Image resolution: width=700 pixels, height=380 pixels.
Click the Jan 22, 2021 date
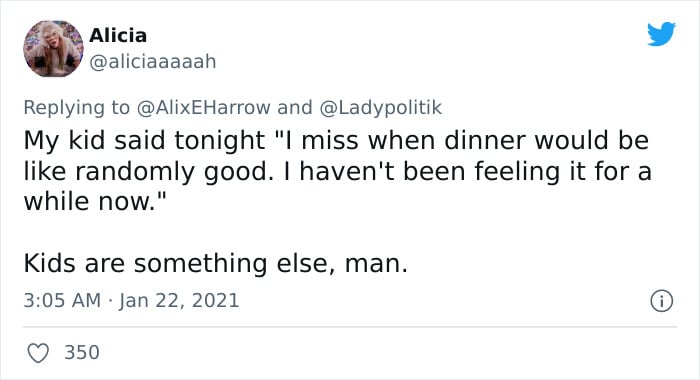click(179, 300)
